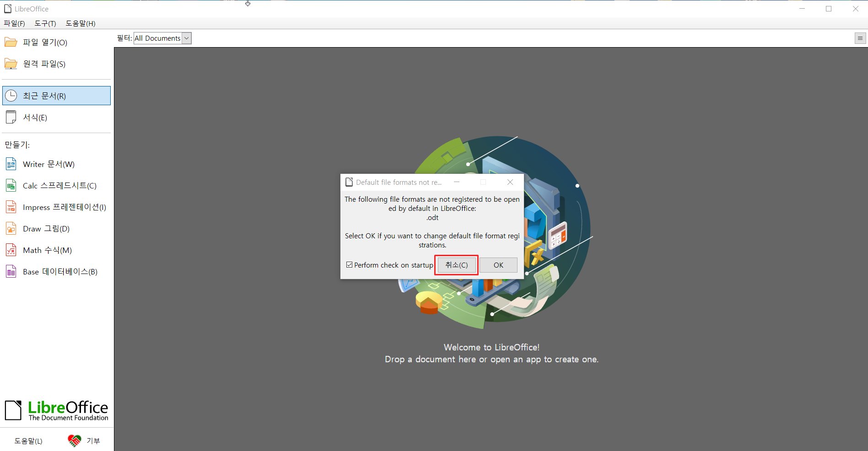Select 원격 파일(S) label

pos(44,64)
